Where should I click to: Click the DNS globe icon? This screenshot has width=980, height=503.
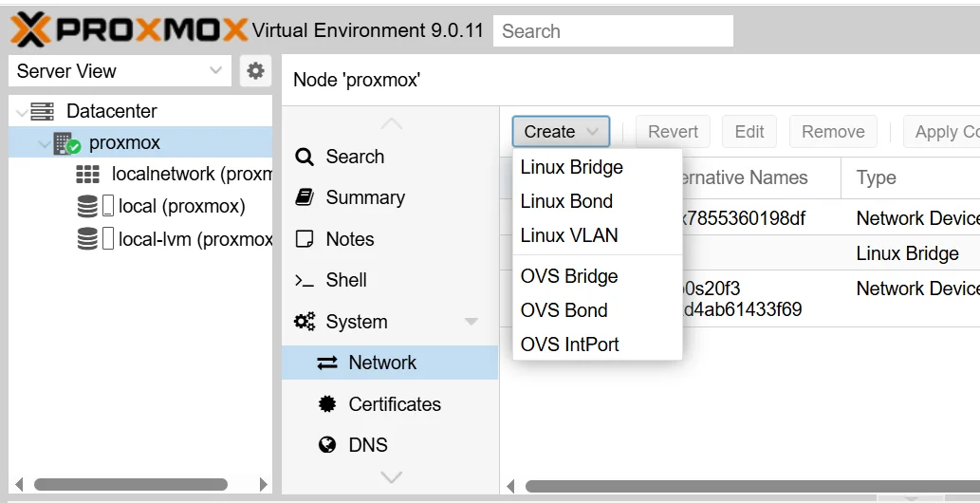[327, 445]
